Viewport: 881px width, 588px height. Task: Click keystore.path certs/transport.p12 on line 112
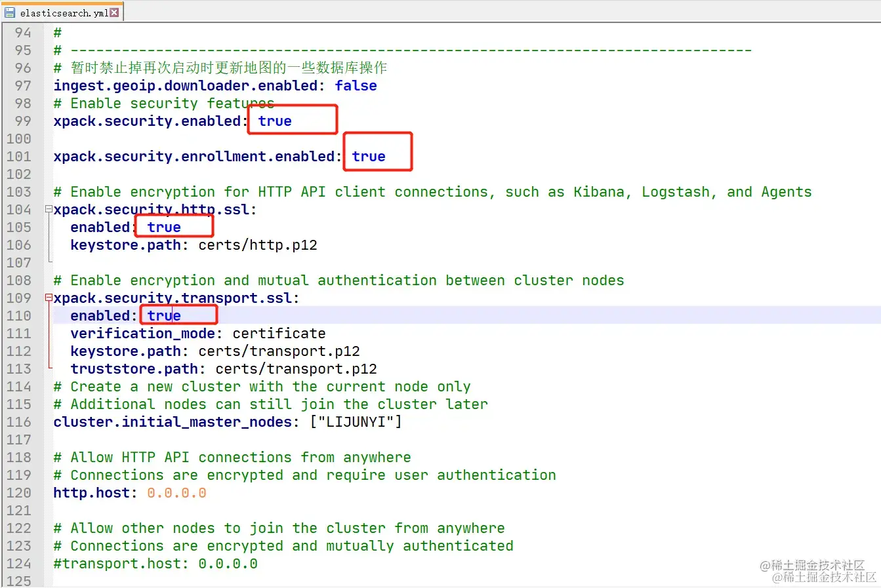(279, 351)
